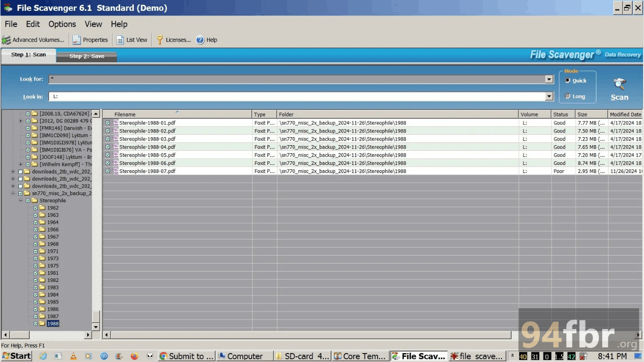Collapse the sn770_misc_2x_backup tree node

coord(13,194)
